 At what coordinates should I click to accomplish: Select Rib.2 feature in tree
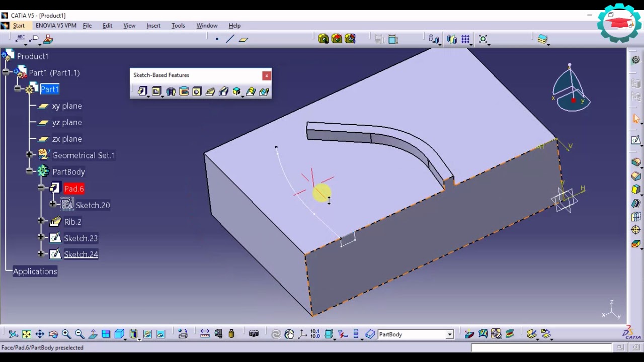[x=72, y=222]
